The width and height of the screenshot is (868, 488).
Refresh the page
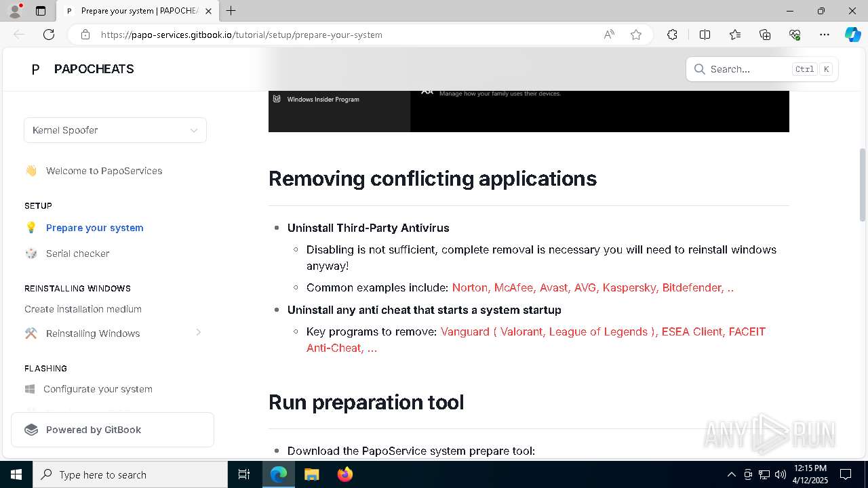tap(49, 35)
